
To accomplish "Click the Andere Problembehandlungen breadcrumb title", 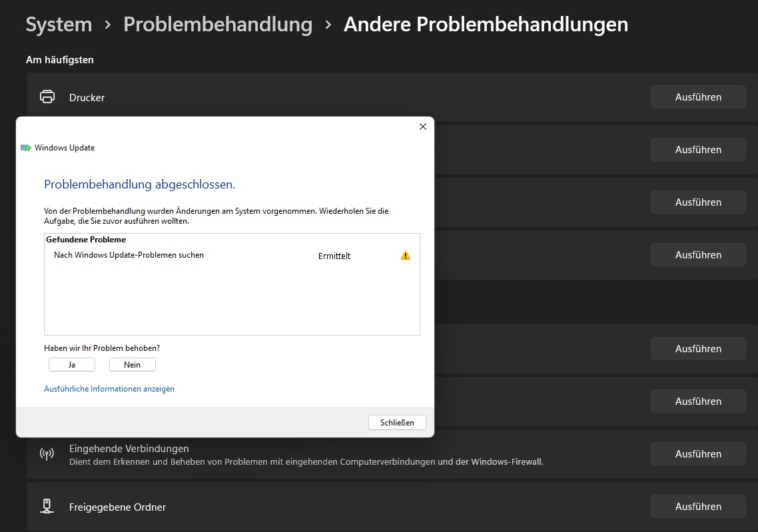I will [x=486, y=24].
